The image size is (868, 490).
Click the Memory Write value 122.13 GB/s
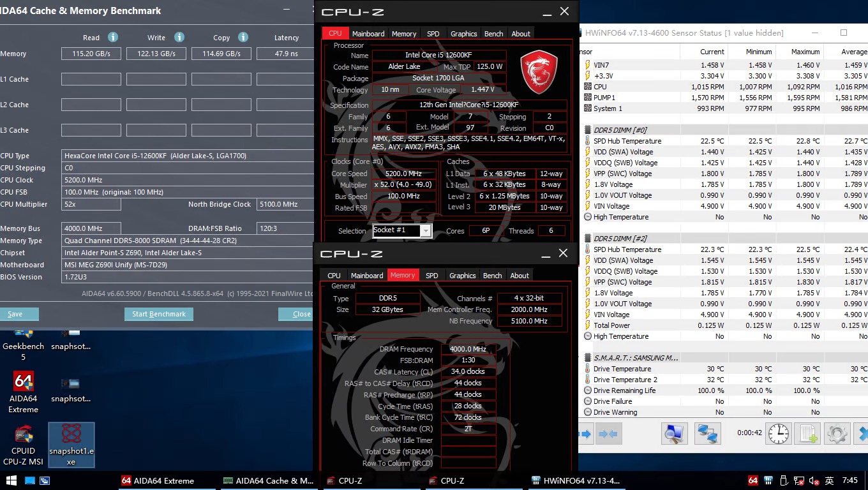[156, 54]
